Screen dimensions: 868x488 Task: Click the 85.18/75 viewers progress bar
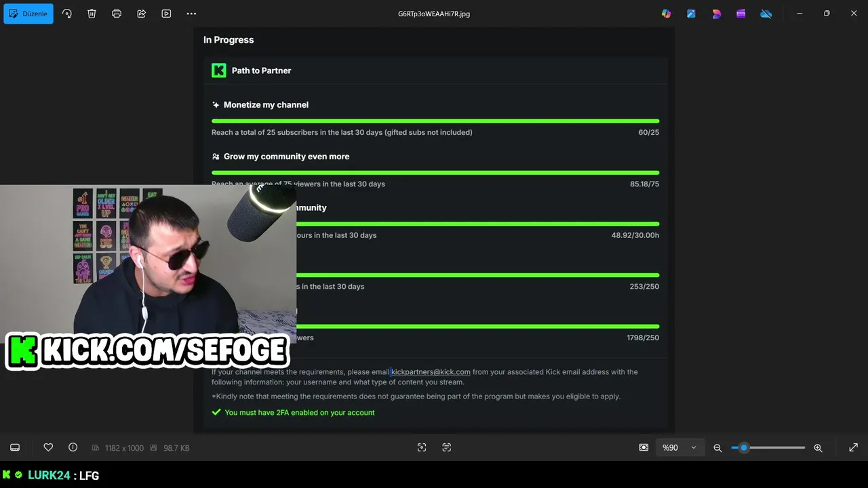pyautogui.click(x=435, y=172)
